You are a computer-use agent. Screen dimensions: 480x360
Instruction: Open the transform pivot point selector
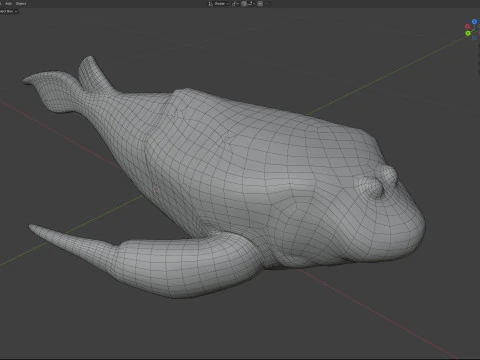[235, 4]
